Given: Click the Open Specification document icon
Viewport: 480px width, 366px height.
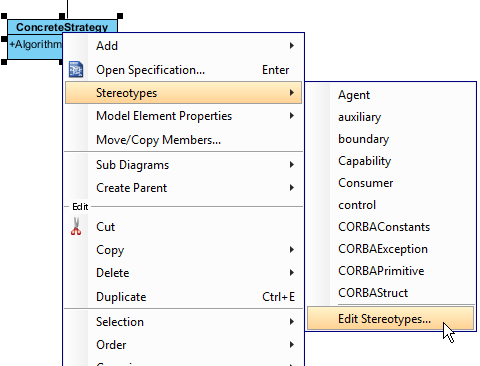Looking at the screenshot, I should [76, 69].
